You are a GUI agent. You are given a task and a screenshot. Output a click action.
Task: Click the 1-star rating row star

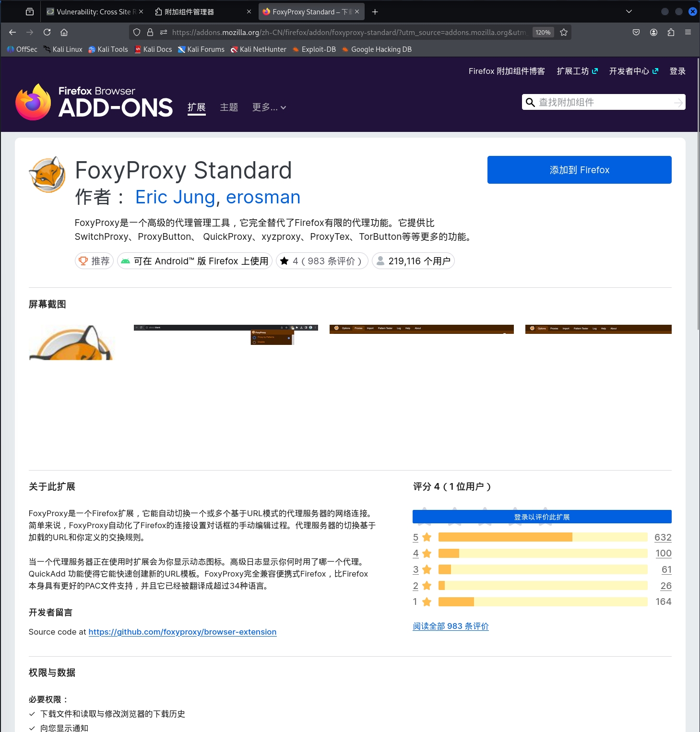coord(427,602)
